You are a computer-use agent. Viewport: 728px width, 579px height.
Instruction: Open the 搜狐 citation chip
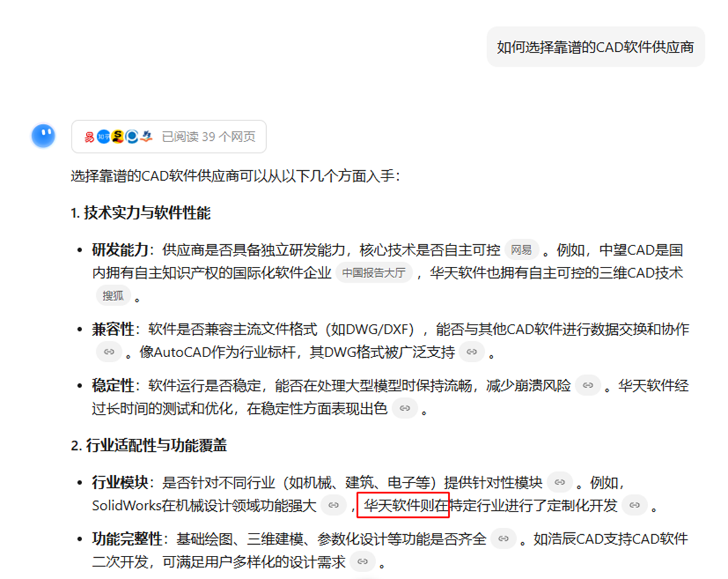(113, 295)
